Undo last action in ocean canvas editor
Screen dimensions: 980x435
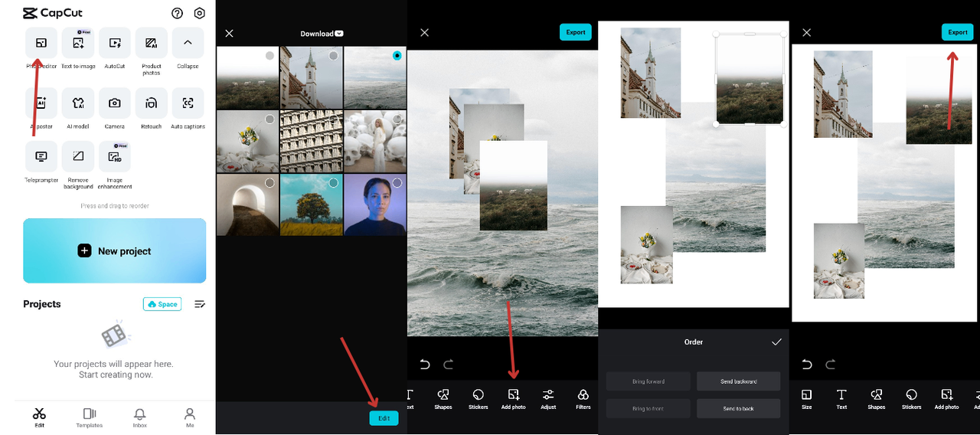point(424,365)
